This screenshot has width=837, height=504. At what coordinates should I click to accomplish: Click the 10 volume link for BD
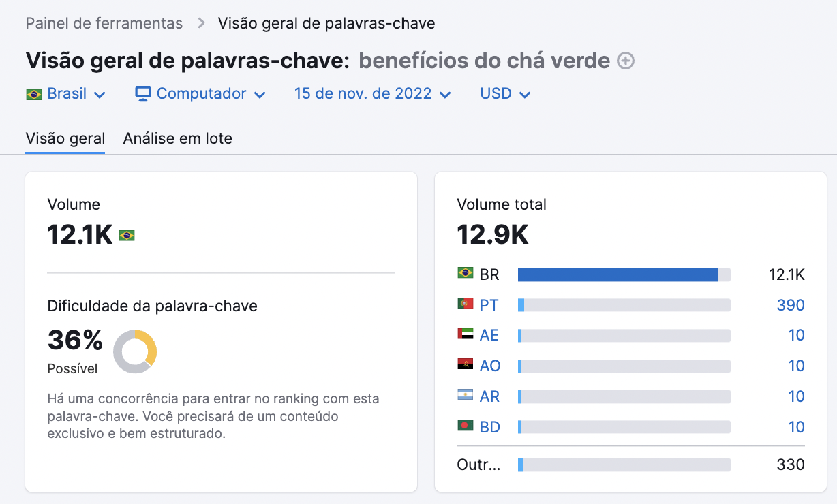tap(797, 426)
